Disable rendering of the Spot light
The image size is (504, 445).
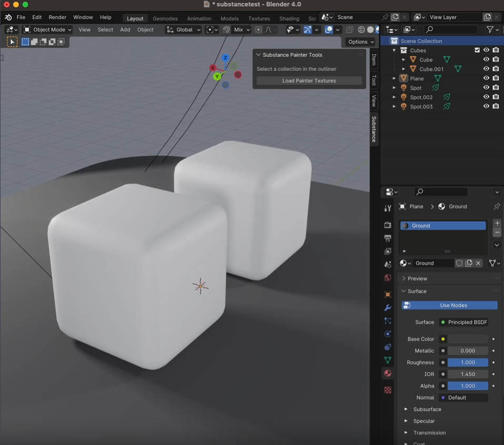pyautogui.click(x=496, y=87)
